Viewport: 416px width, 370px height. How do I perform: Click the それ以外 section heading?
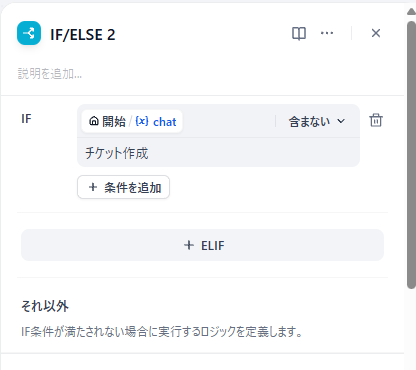[x=45, y=306]
